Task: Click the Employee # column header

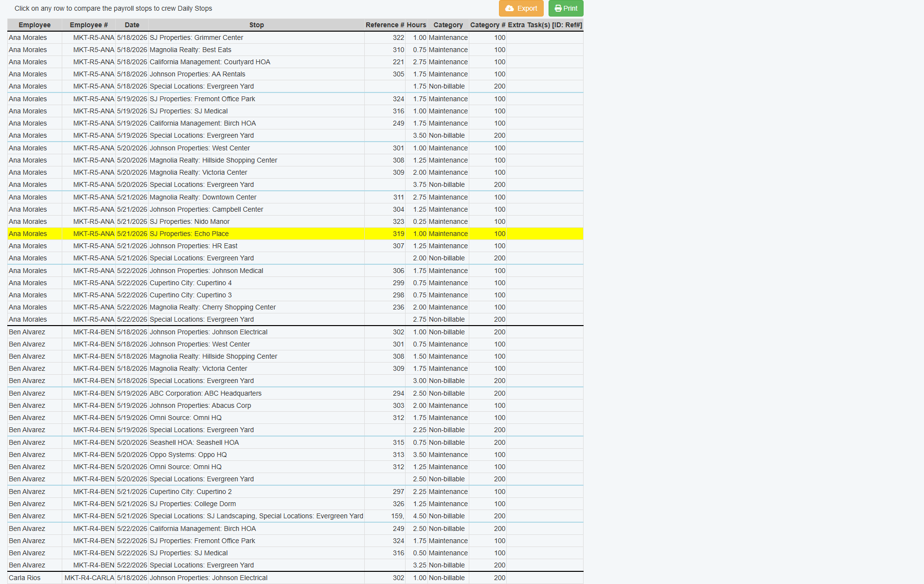Action: (89, 25)
